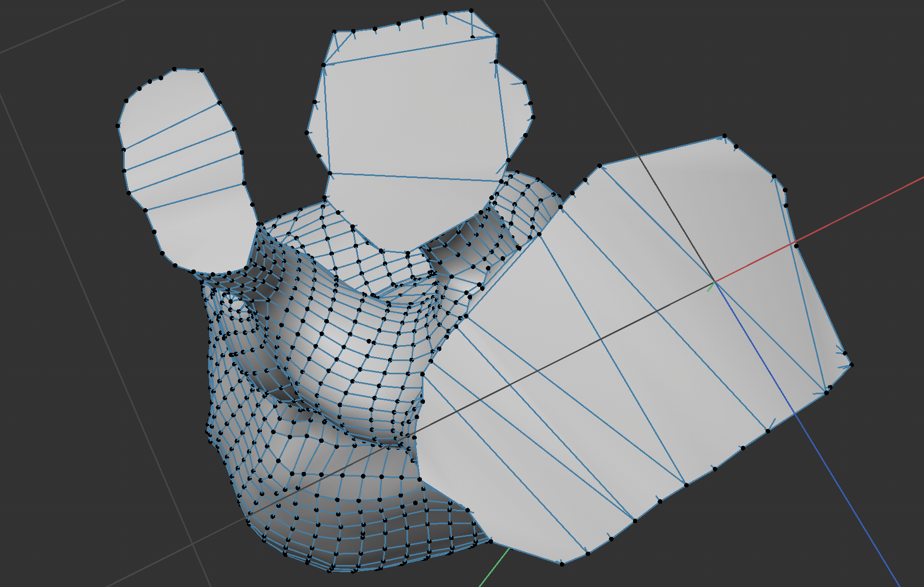Select the upper-right corner vertex of large face

[724, 137]
